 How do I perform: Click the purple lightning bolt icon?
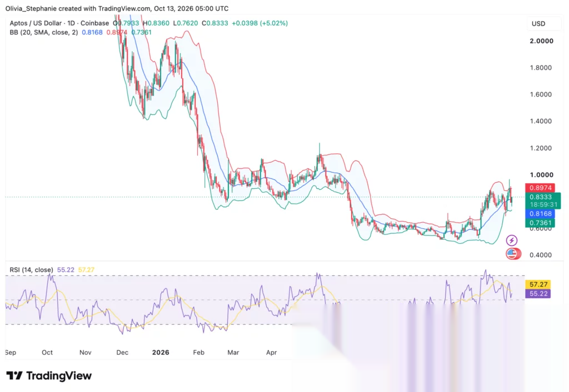(512, 240)
